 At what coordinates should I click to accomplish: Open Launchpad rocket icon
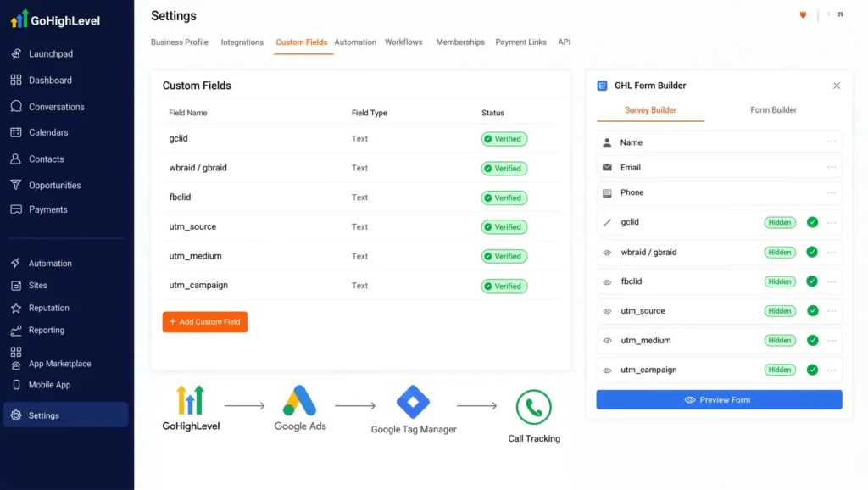point(16,53)
